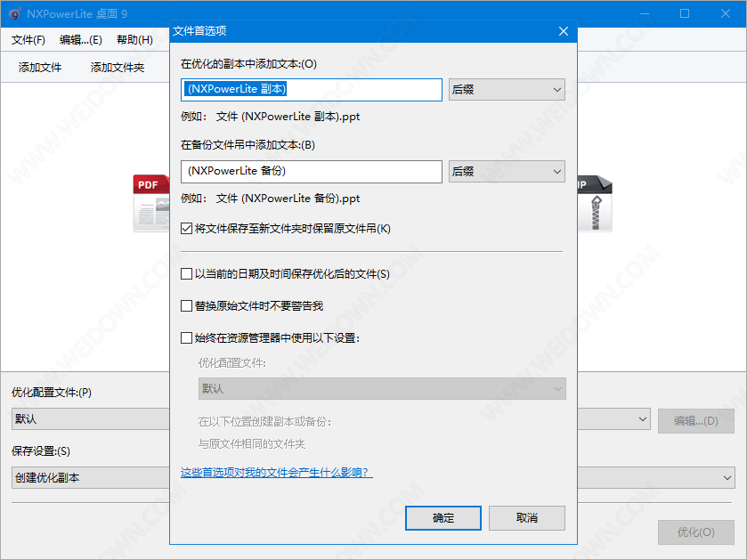Open 后缀 dropdown for backup file text
Image resolution: width=747 pixels, height=560 pixels.
tap(507, 172)
